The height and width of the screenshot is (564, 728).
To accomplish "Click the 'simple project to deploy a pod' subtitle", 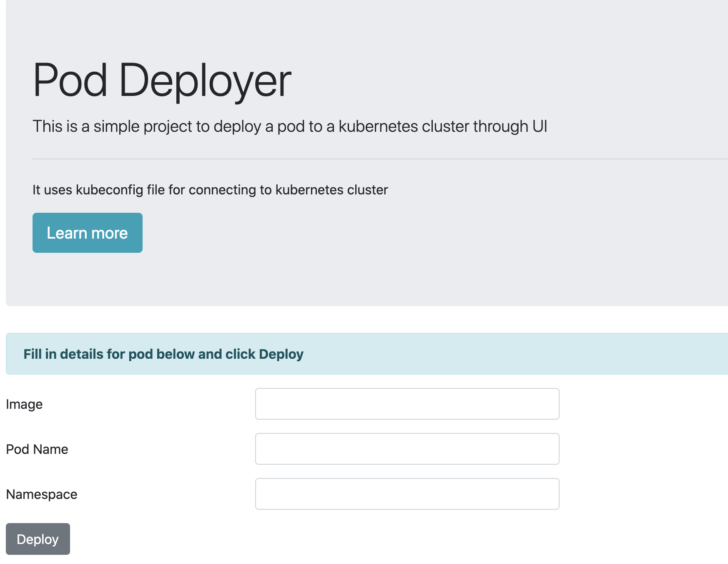I will (290, 126).
